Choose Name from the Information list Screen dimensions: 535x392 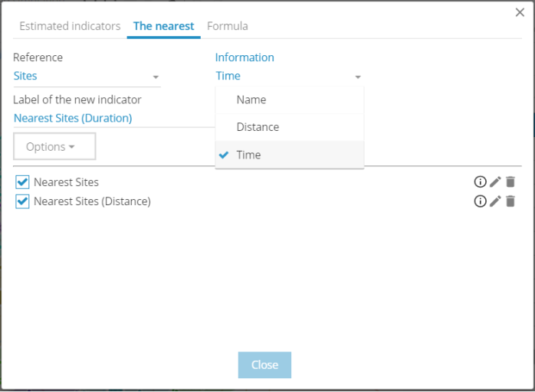click(289, 100)
